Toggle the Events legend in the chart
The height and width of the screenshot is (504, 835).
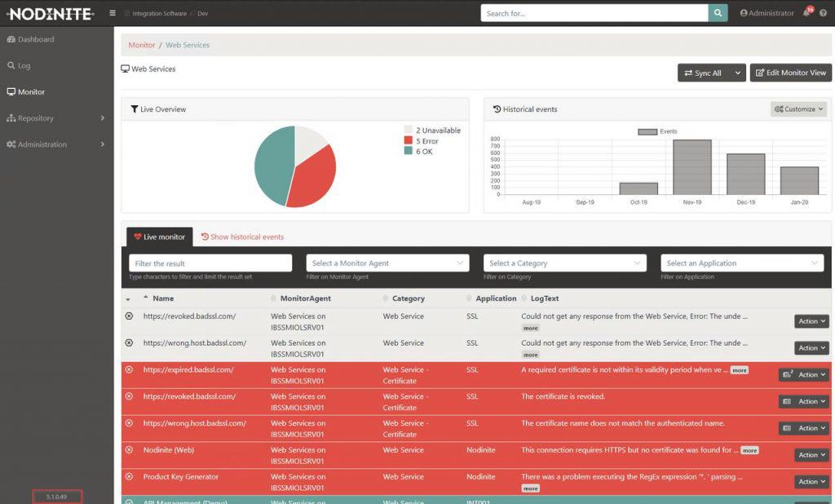coord(657,131)
